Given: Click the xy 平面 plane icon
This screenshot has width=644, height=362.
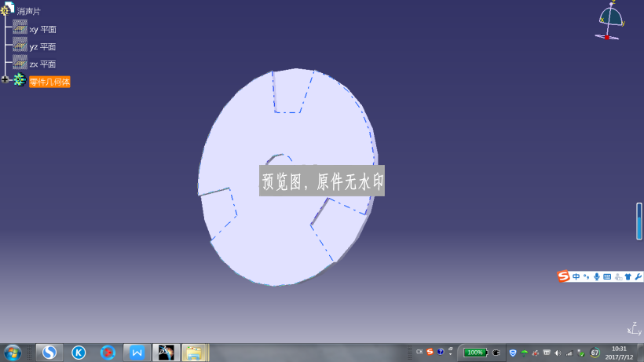Looking at the screenshot, I should point(20,27).
